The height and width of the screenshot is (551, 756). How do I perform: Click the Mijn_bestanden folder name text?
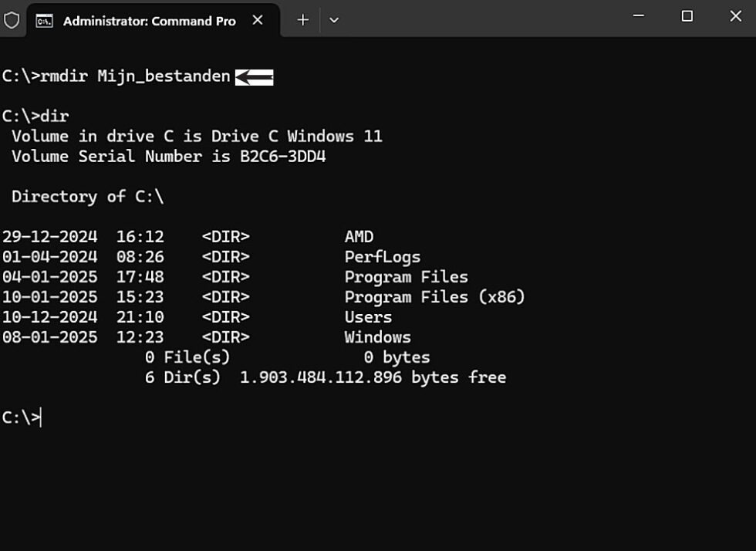(x=164, y=76)
